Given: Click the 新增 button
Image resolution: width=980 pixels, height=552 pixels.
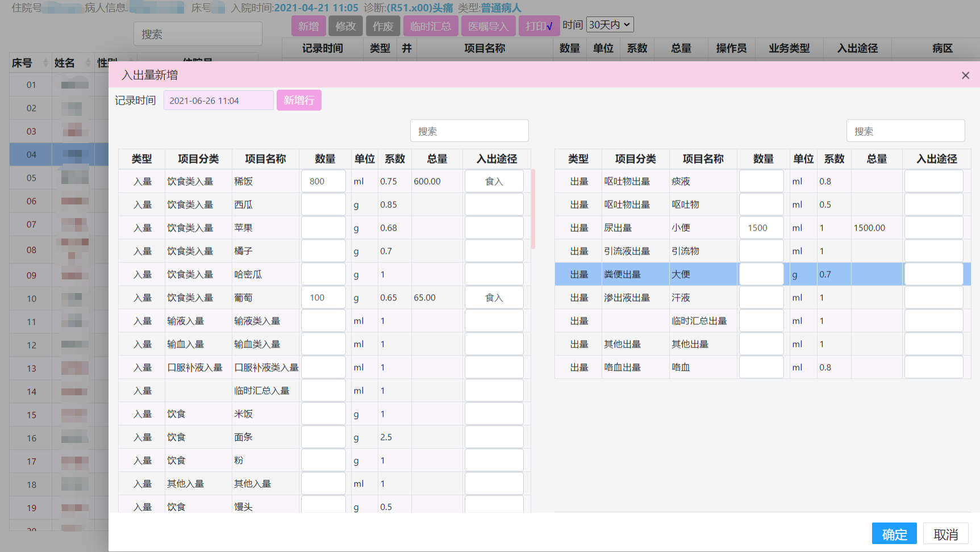Looking at the screenshot, I should 308,24.
